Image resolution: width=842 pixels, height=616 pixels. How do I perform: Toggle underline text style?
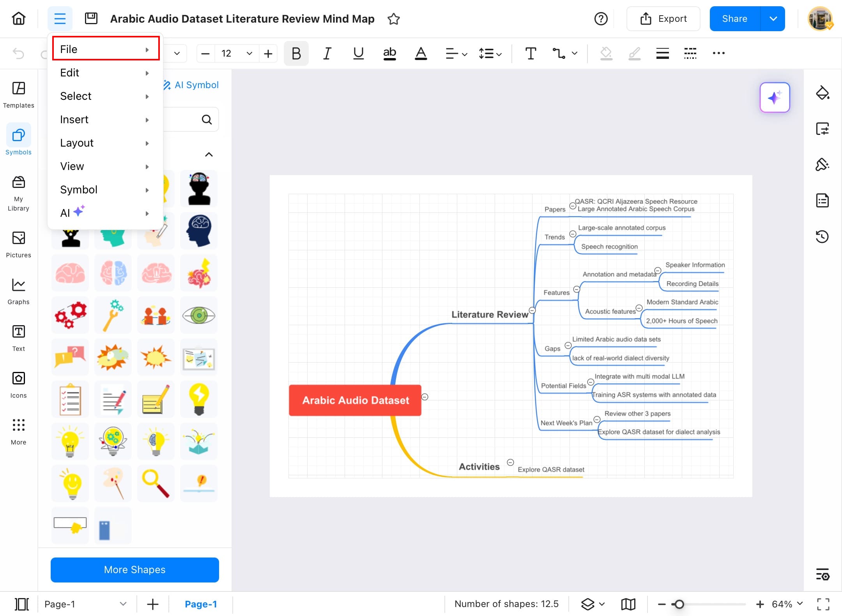(x=358, y=53)
